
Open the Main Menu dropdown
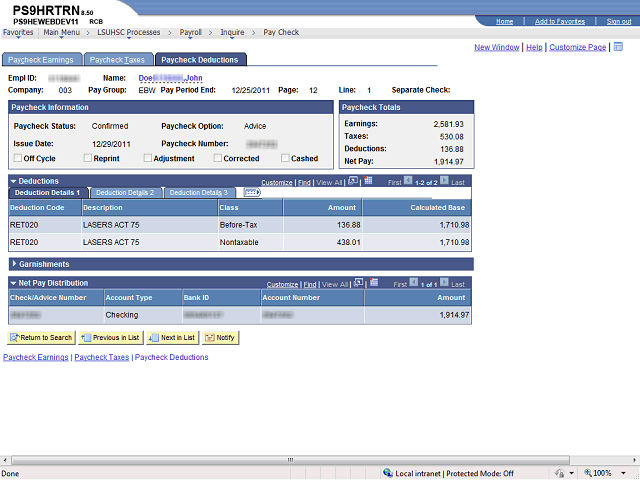[62, 33]
